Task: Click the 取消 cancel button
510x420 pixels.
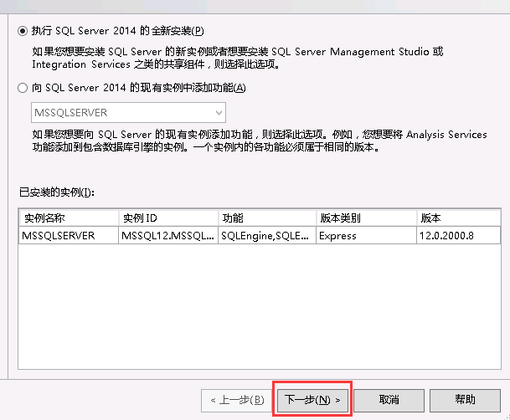Action: click(389, 400)
